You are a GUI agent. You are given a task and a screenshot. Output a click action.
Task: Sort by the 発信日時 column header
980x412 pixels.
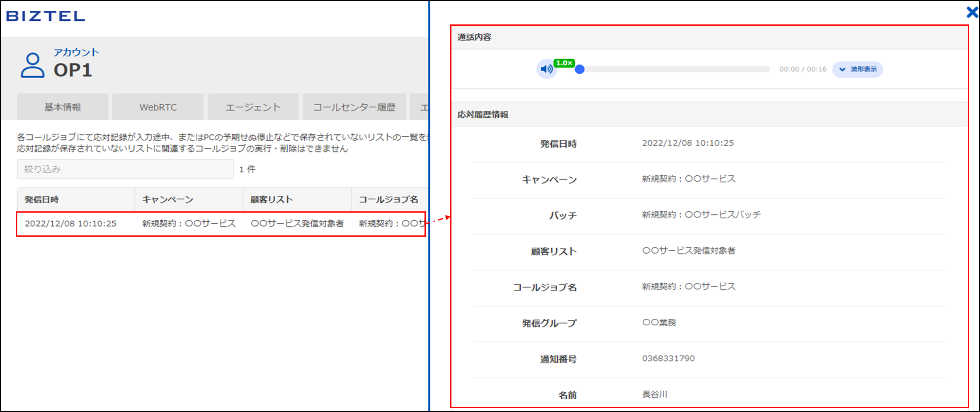[x=42, y=199]
